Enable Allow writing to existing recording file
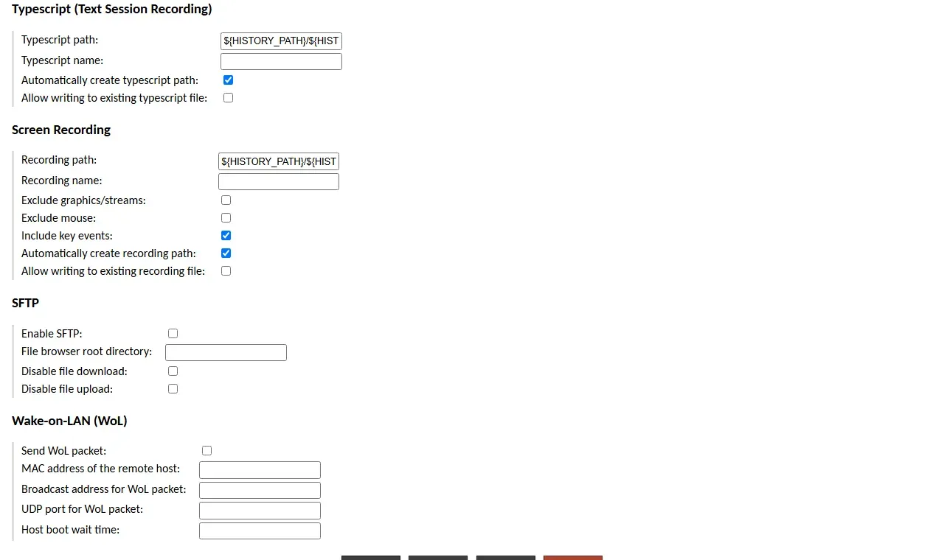Screen dimensions: 944x560 point(226,271)
